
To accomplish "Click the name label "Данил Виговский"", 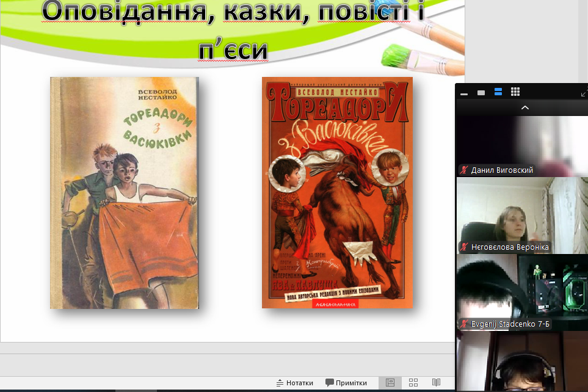I will coord(502,170).
